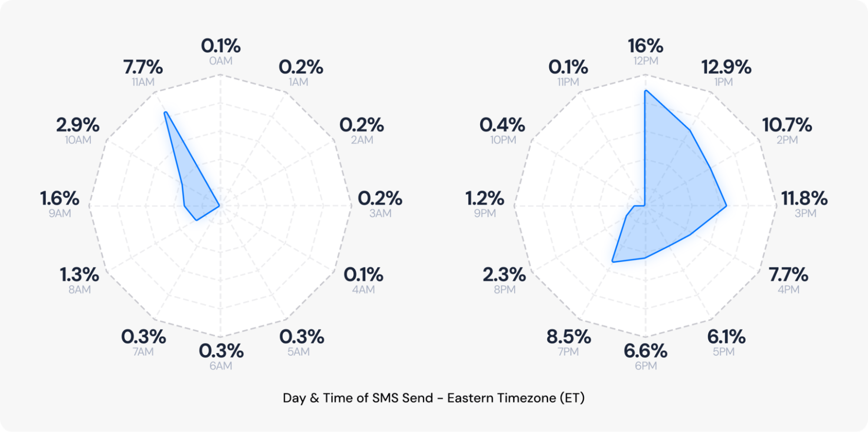Select the 2.3% label at 8PM
The width and height of the screenshot is (868, 432).
[x=504, y=275]
